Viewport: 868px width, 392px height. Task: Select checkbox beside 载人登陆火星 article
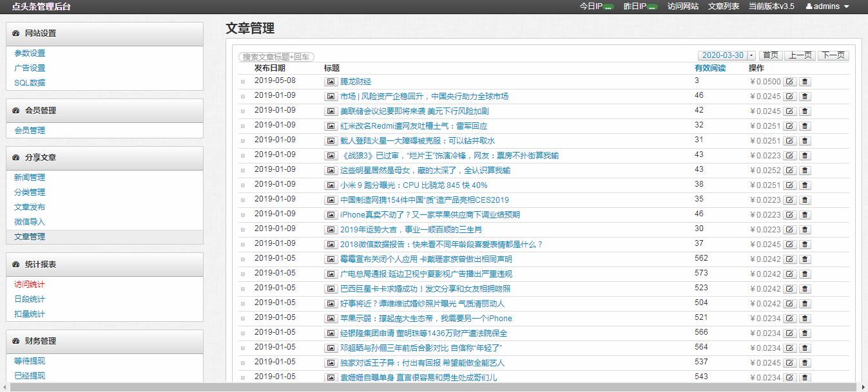tap(243, 141)
